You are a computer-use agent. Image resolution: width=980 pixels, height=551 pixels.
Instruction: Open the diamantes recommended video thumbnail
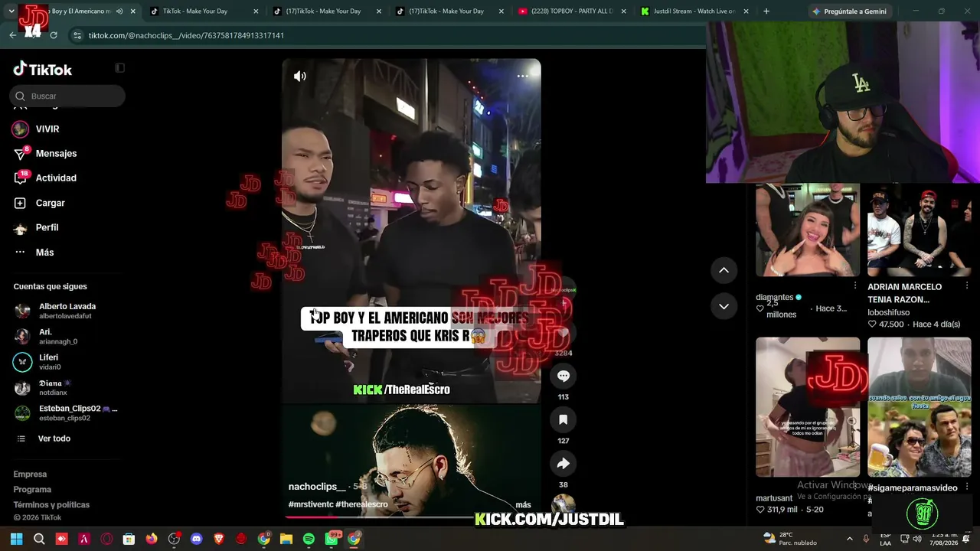[808, 230]
